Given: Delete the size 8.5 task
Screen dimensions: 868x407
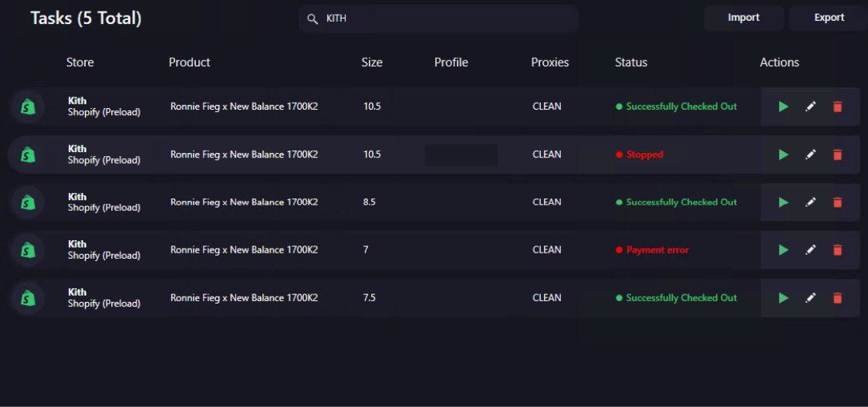Looking at the screenshot, I should click(838, 202).
